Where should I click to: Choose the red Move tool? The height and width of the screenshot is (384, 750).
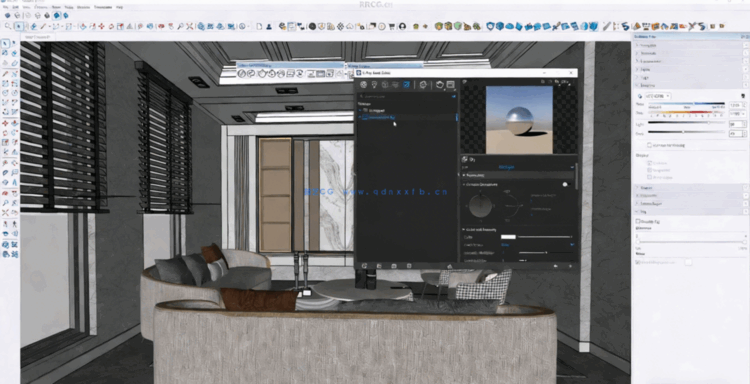tap(101, 26)
